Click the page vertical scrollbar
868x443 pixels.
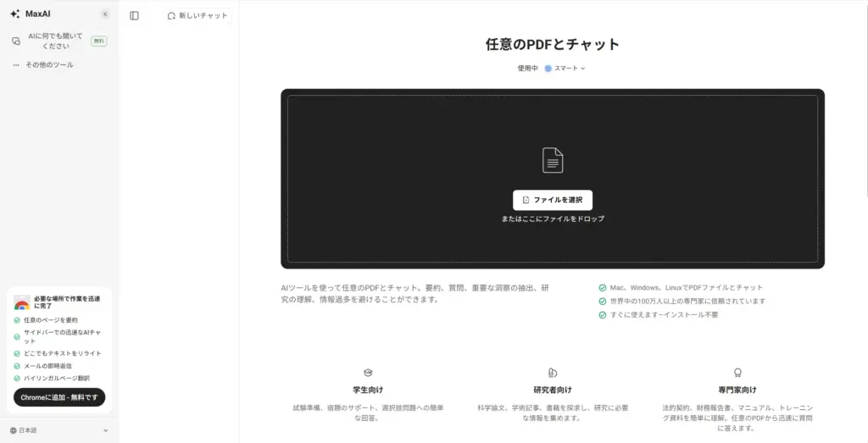pyautogui.click(x=865, y=100)
